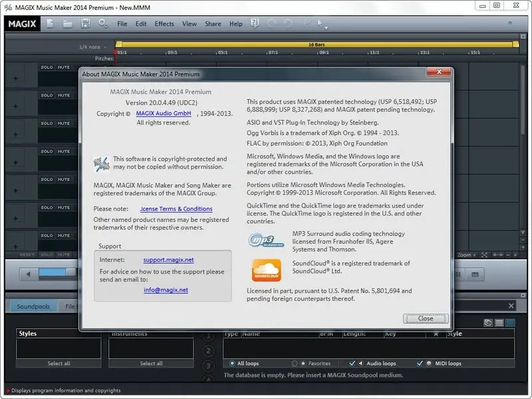
Task: Jump to start with transport rewind button
Action: (x=29, y=274)
